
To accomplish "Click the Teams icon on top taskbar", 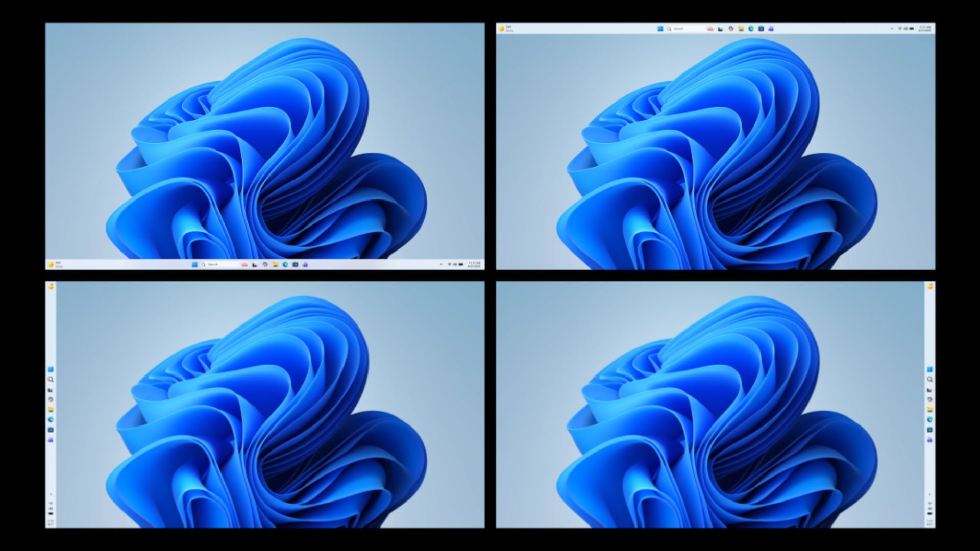I will click(771, 29).
